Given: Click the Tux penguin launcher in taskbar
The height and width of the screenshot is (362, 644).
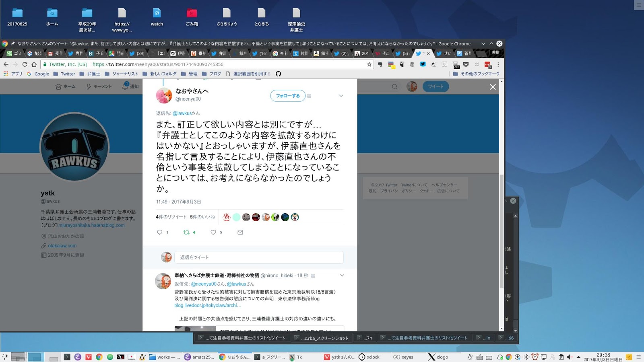Looking at the screenshot, I should [x=142, y=357].
